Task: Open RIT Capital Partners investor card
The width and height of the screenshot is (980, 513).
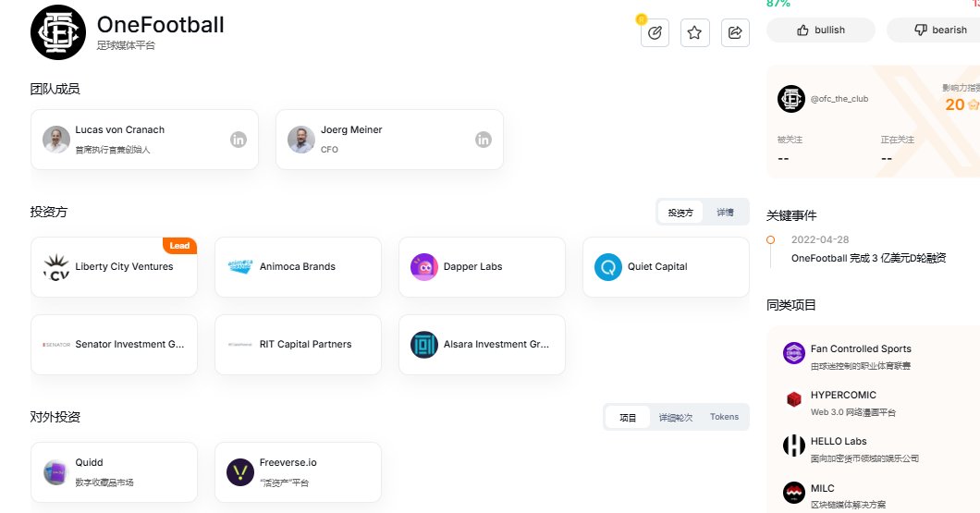Action: 298,344
